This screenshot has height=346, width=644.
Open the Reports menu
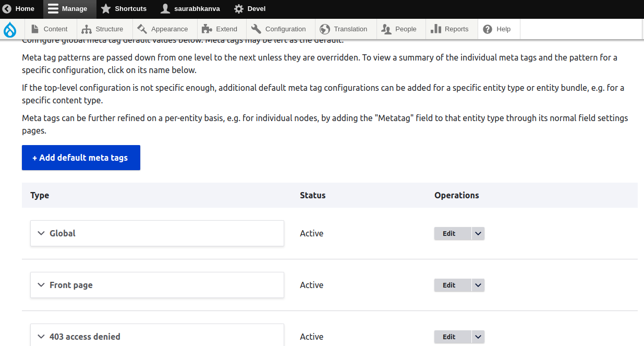point(450,29)
